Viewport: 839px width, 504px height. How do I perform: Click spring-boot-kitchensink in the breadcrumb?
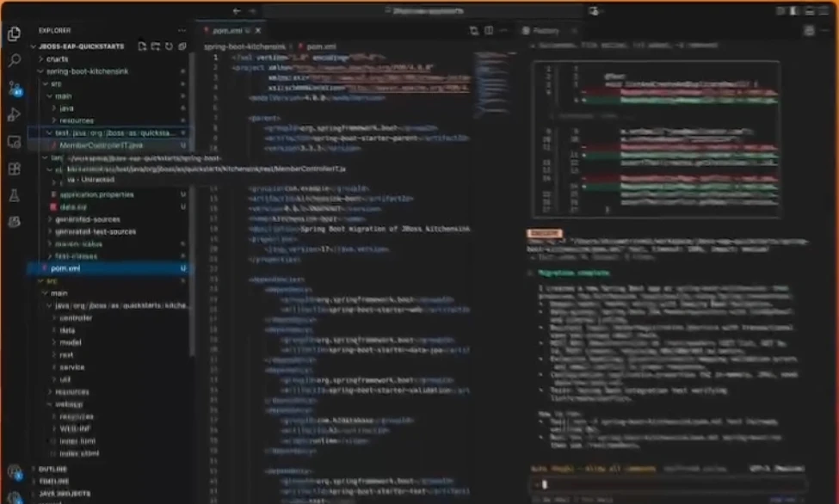pos(245,46)
